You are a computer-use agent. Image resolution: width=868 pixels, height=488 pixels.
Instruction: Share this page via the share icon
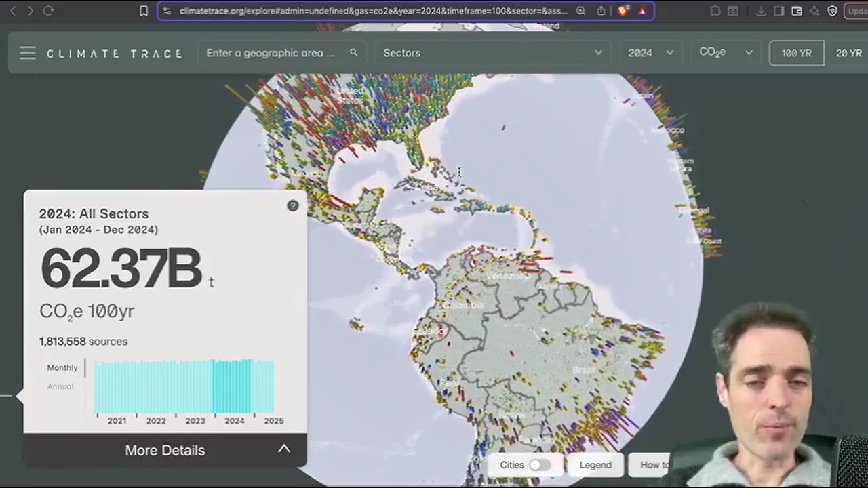(x=601, y=11)
